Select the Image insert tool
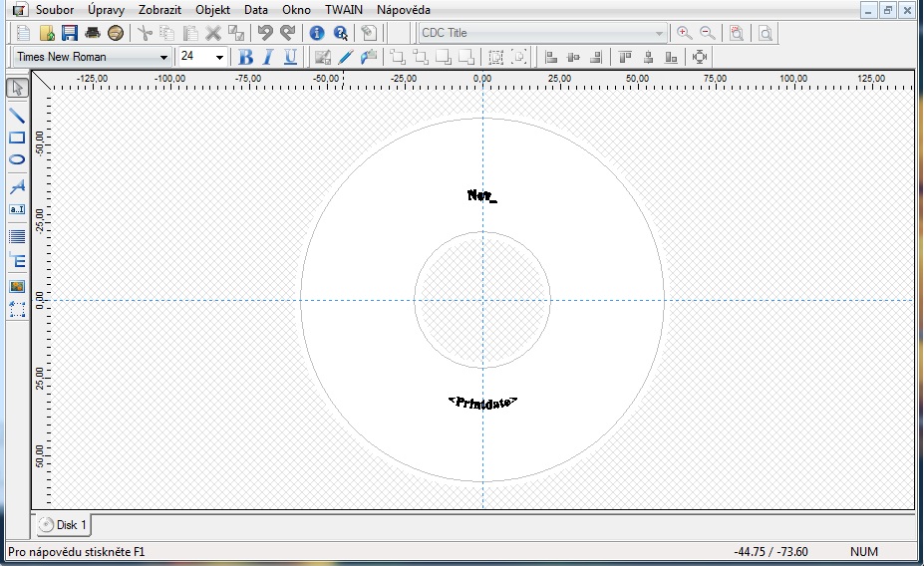This screenshot has width=924, height=566. click(17, 286)
